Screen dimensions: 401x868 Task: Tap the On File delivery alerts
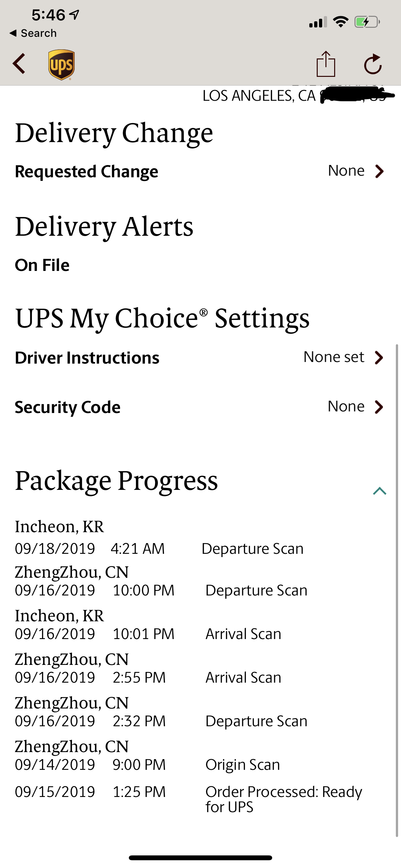(42, 265)
